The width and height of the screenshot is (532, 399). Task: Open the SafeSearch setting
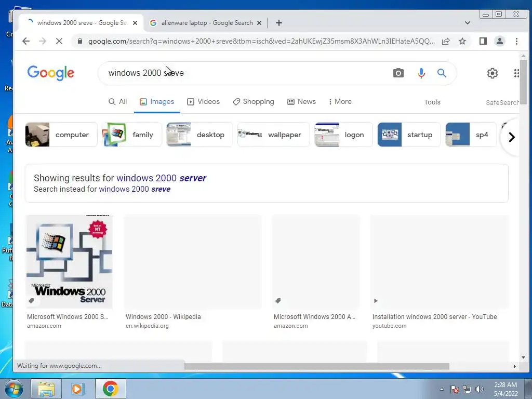tap(502, 102)
